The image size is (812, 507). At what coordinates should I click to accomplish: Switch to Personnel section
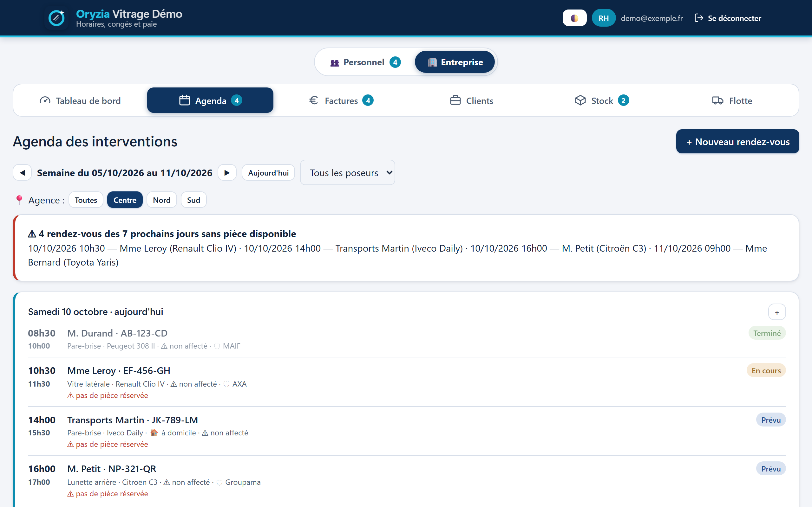(x=365, y=62)
